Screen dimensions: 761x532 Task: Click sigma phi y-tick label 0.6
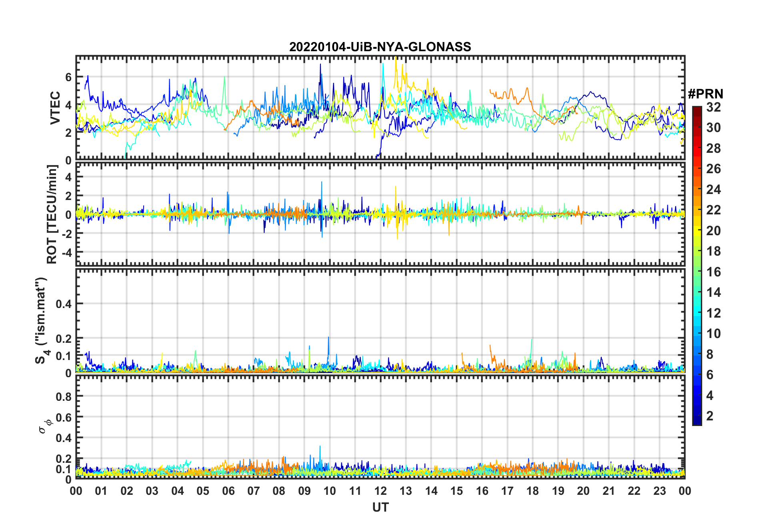[x=64, y=417]
